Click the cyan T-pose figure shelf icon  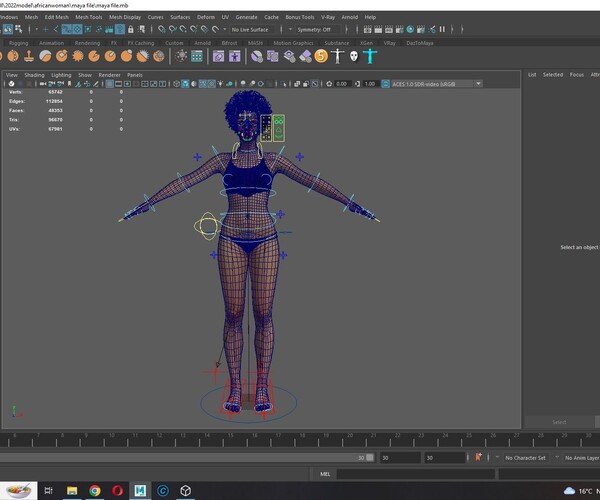coord(370,56)
